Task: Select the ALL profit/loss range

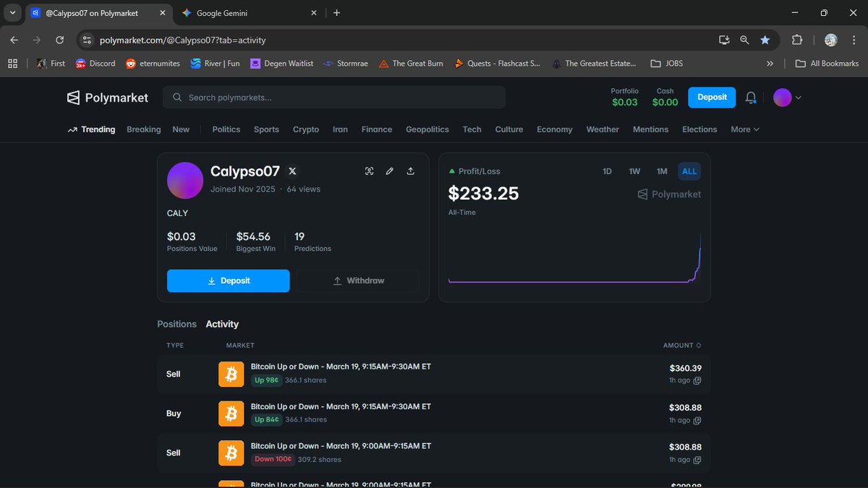Action: tap(689, 171)
